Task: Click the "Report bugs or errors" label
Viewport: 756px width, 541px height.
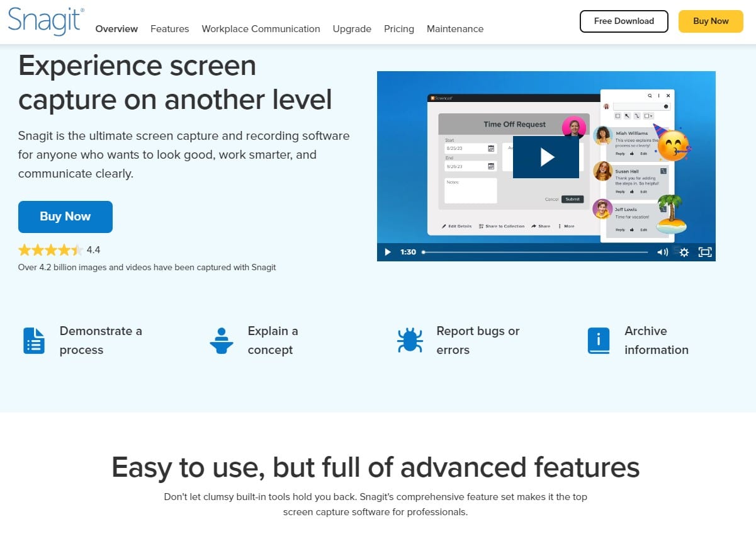Action: pyautogui.click(x=478, y=341)
